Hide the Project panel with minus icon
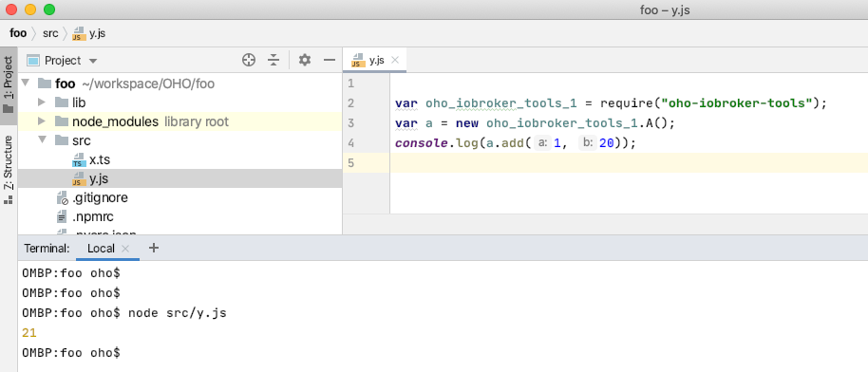Image resolution: width=868 pixels, height=372 pixels. click(330, 61)
